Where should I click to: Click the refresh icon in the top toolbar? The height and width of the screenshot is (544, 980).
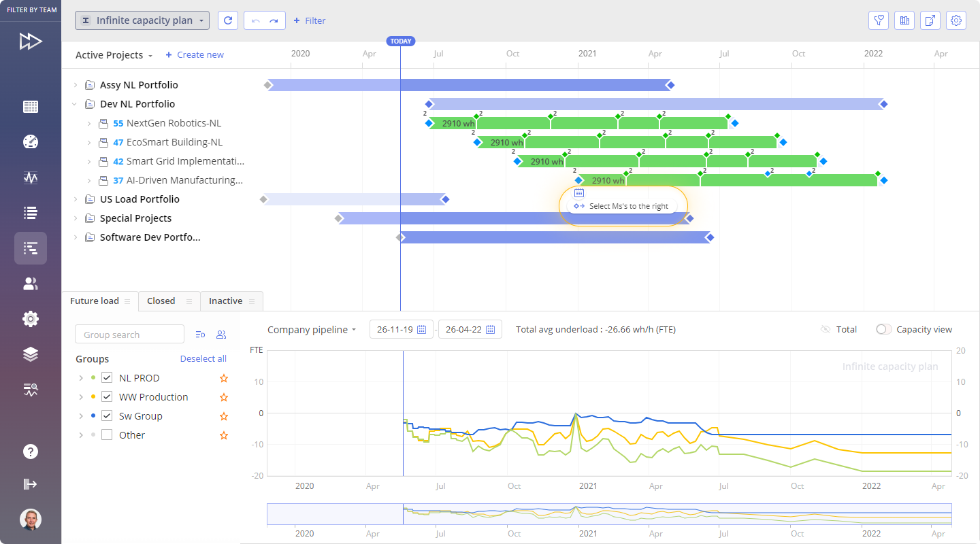coord(228,20)
